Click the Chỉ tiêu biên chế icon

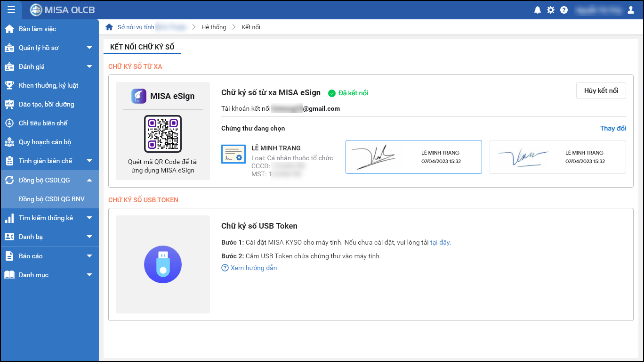click(x=9, y=123)
